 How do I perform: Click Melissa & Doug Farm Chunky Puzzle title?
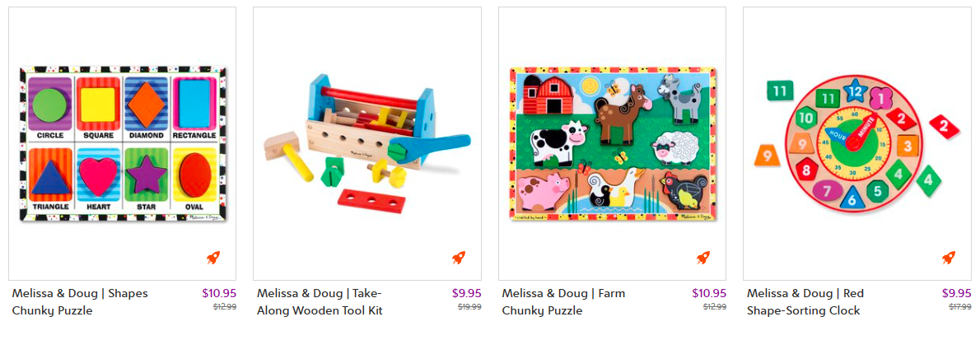[564, 302]
